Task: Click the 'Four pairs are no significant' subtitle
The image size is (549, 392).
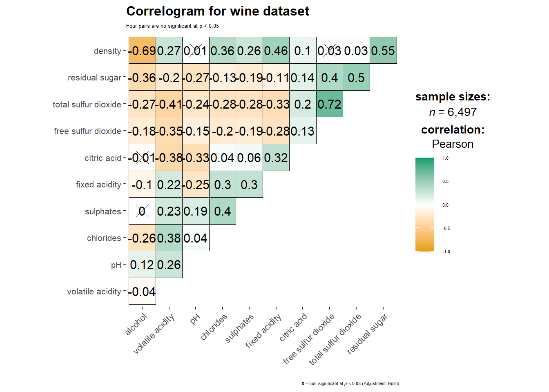Action: tap(172, 26)
